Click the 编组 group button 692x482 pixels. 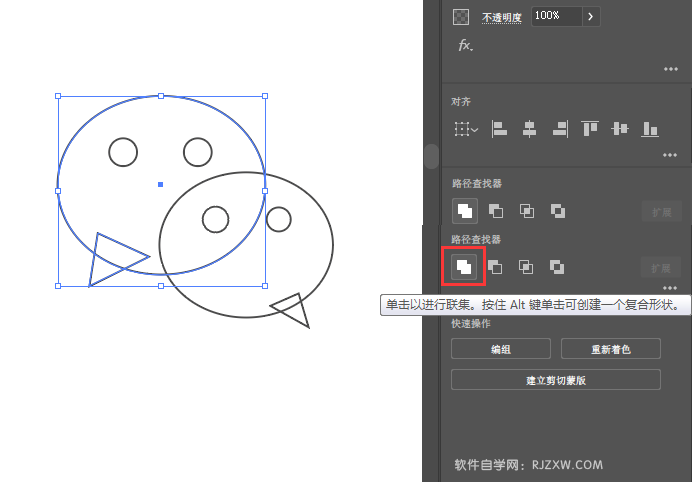[x=501, y=349]
